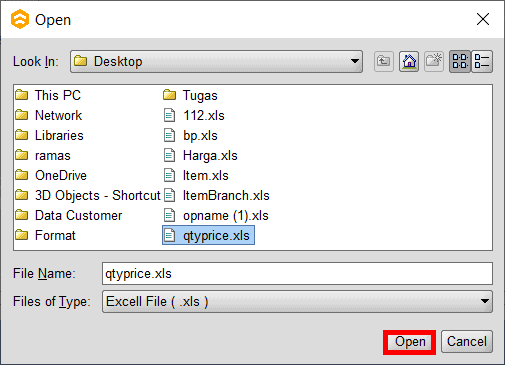Image resolution: width=505 pixels, height=365 pixels.
Task: Select the file name Item.xls
Action: (x=206, y=176)
